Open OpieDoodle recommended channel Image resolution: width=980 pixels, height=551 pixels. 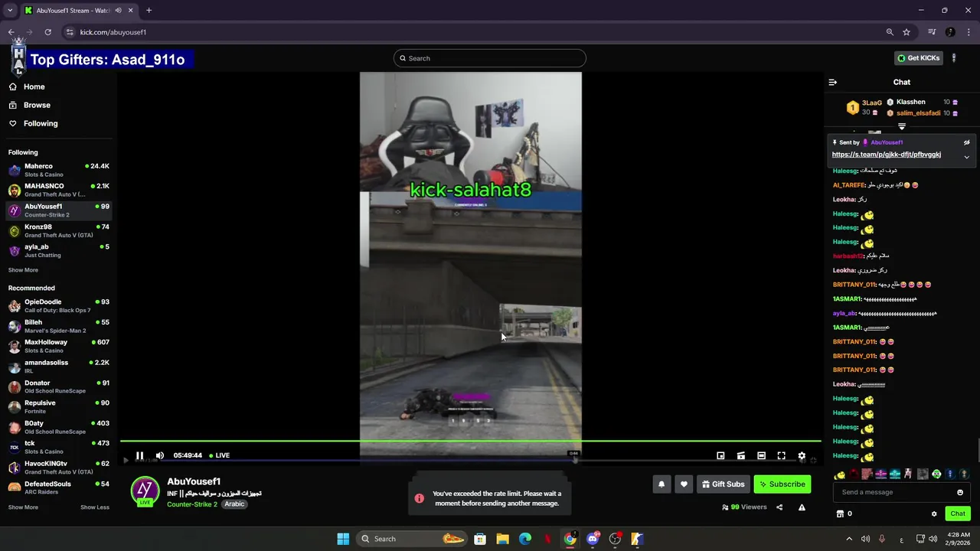(x=58, y=305)
